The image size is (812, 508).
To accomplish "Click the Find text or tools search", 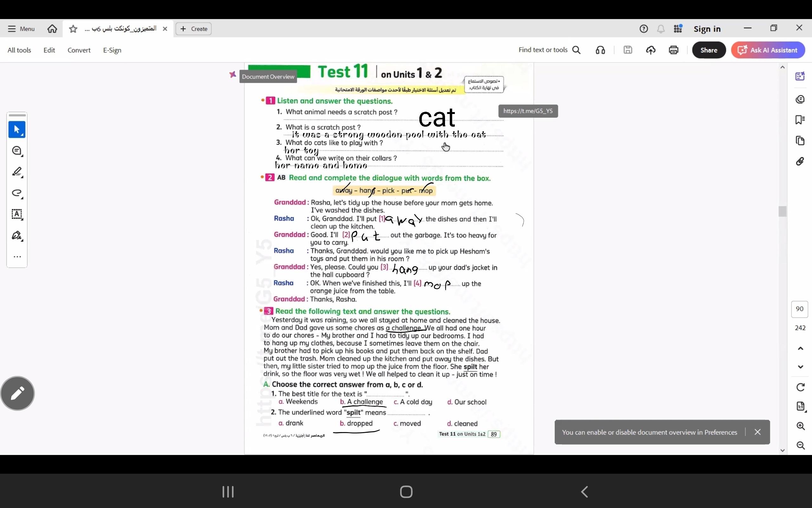I will (549, 50).
